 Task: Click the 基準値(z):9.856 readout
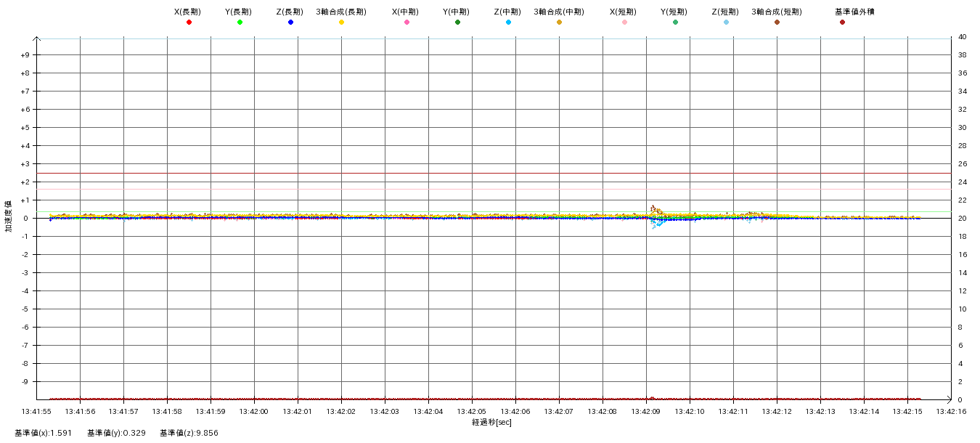point(189,433)
